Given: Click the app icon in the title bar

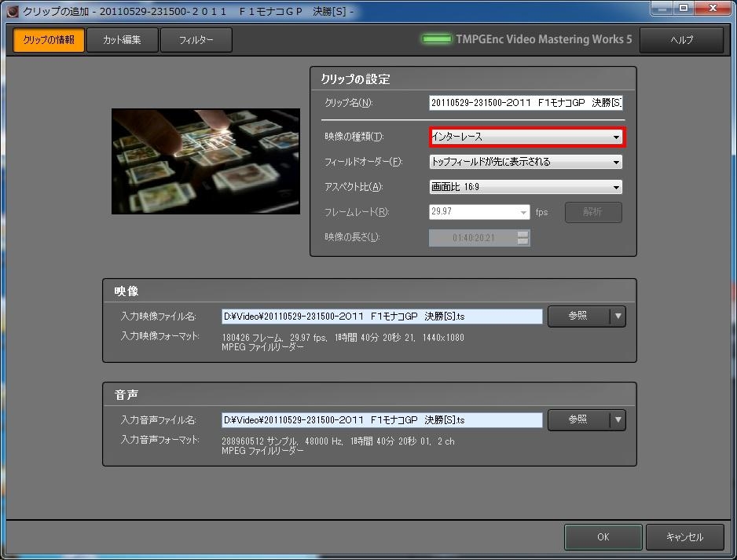Looking at the screenshot, I should [x=11, y=11].
